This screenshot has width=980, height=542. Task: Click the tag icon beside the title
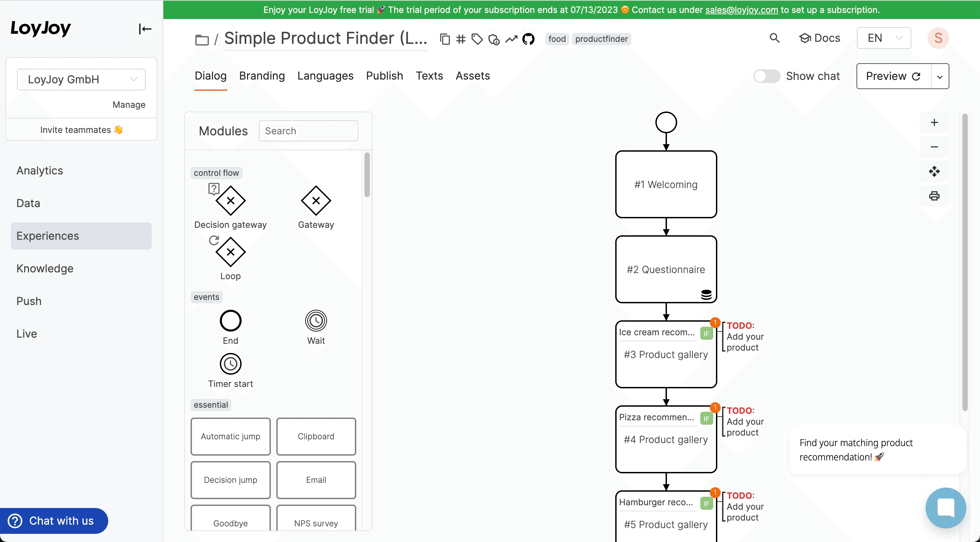point(477,39)
